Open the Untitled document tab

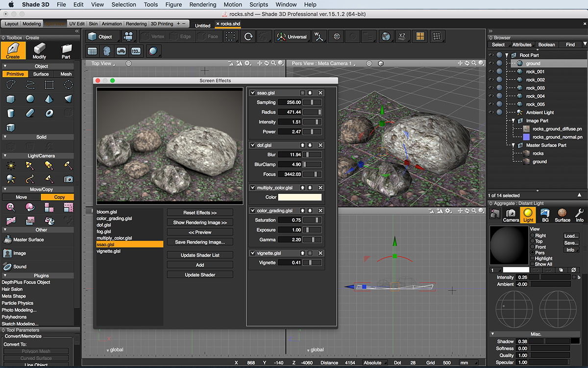[x=202, y=26]
